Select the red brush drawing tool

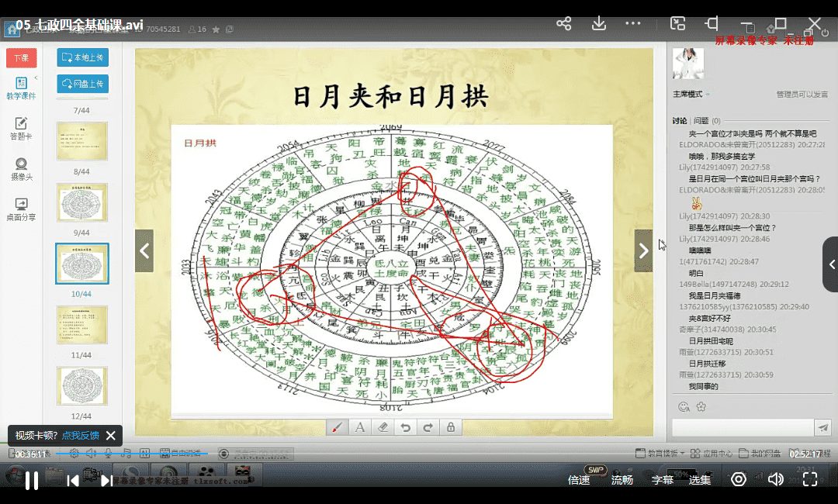click(338, 427)
